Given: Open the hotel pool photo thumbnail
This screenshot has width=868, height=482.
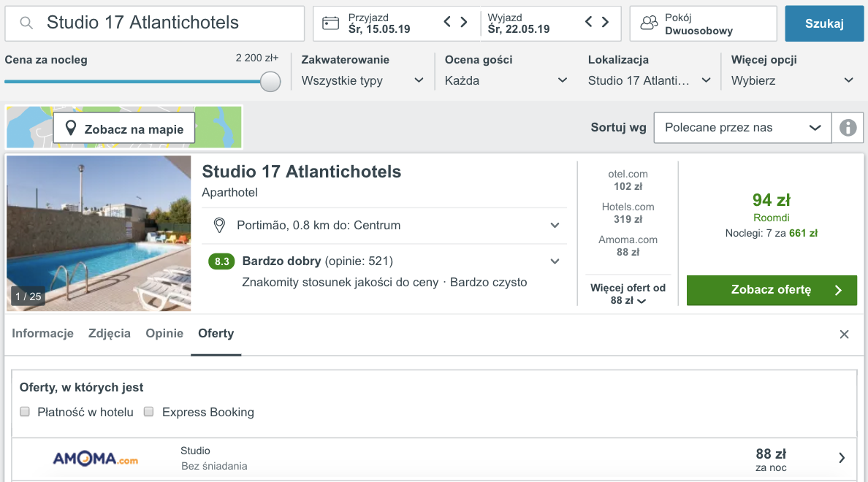Looking at the screenshot, I should point(99,234).
